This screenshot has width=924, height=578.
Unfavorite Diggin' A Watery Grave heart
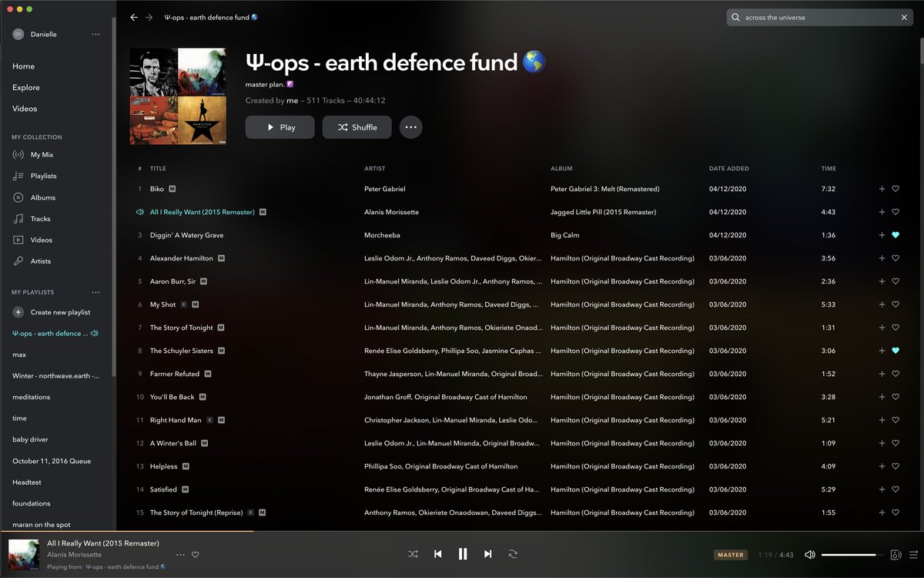(896, 235)
